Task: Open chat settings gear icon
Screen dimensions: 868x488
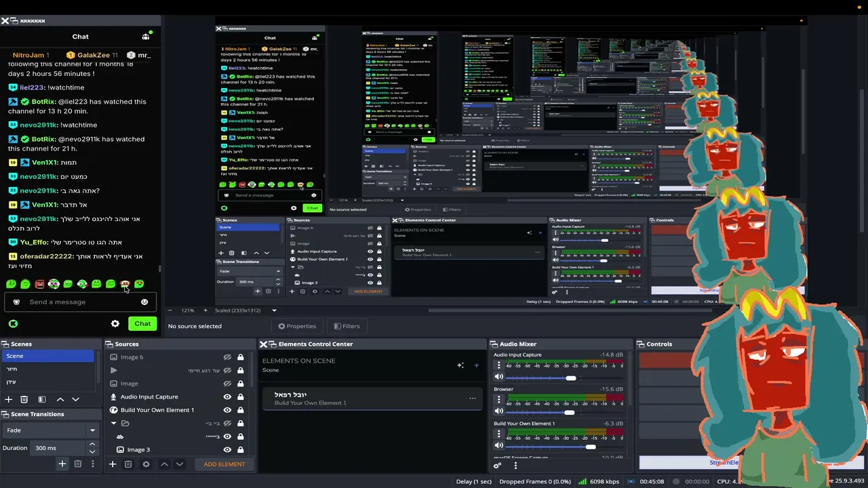Action: pyautogui.click(x=115, y=324)
